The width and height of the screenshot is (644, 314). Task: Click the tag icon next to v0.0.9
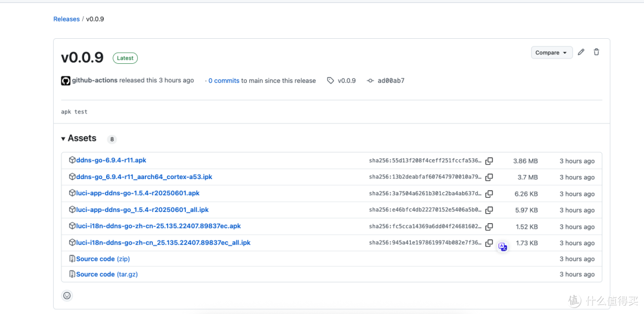click(330, 81)
